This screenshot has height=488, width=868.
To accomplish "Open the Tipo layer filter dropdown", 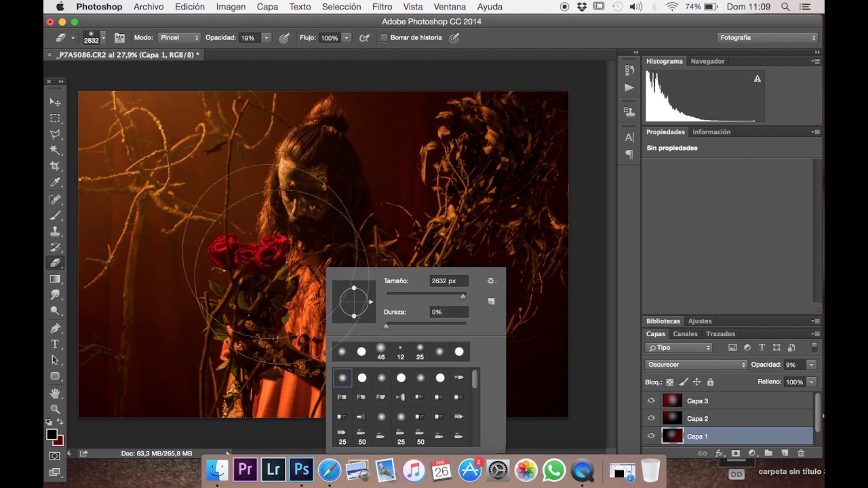I will 679,348.
